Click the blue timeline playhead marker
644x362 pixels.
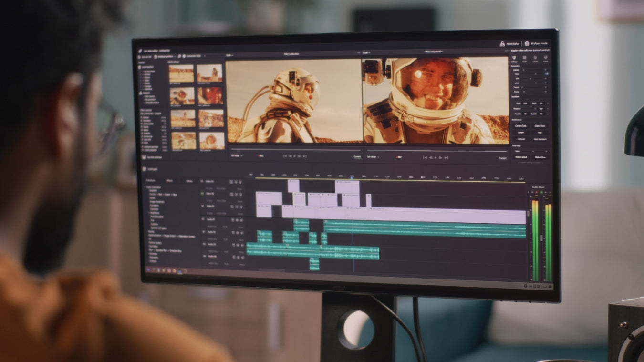click(x=353, y=177)
